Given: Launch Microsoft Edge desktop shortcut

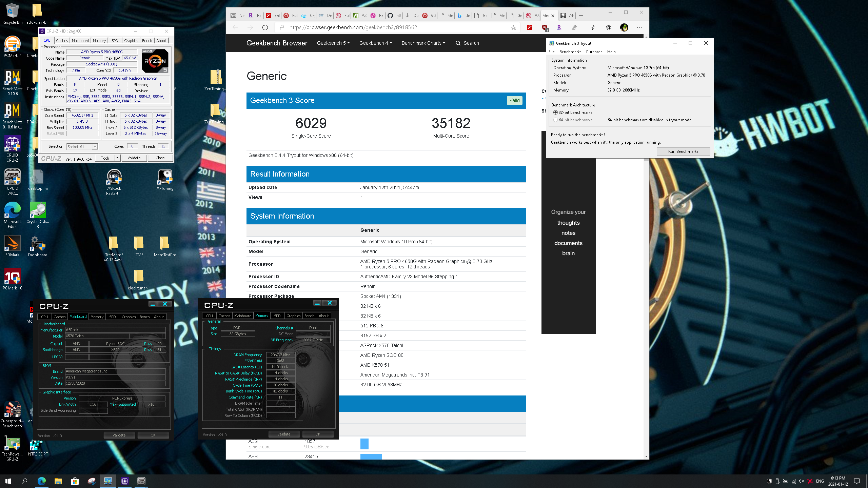Looking at the screenshot, I should click(x=12, y=216).
